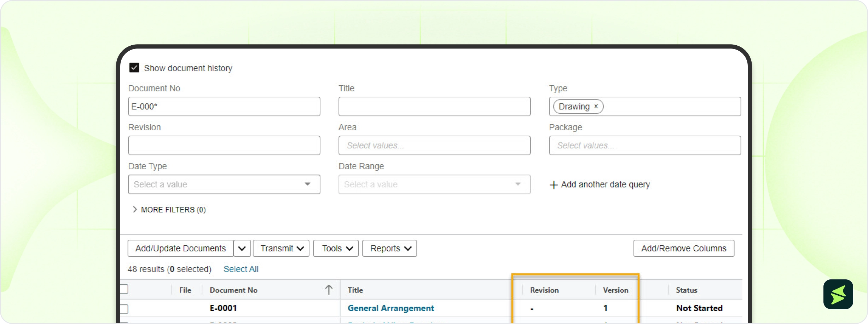Viewport: 868px width, 324px height.
Task: Open the General Arrangement document link
Action: point(390,308)
